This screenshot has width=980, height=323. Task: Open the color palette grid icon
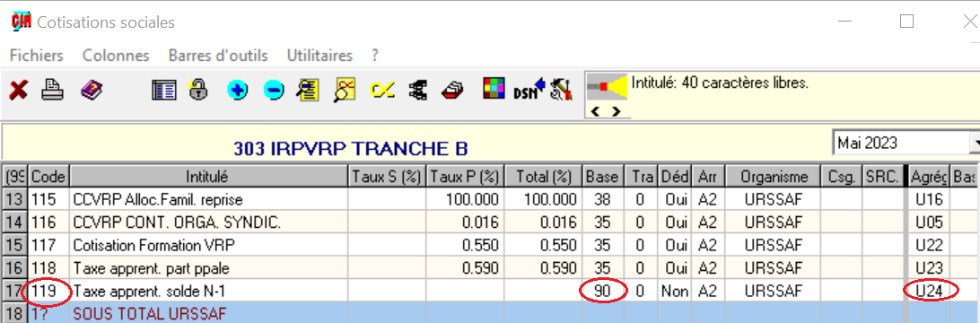[494, 89]
